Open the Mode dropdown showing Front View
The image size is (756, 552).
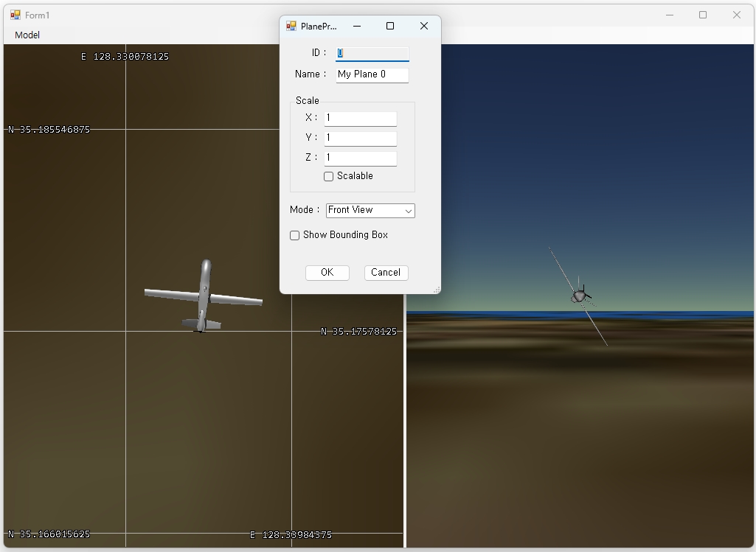click(x=370, y=211)
